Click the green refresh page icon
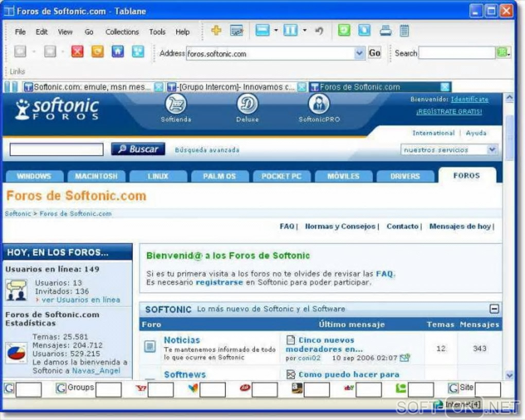The image size is (525, 420). pos(344,30)
